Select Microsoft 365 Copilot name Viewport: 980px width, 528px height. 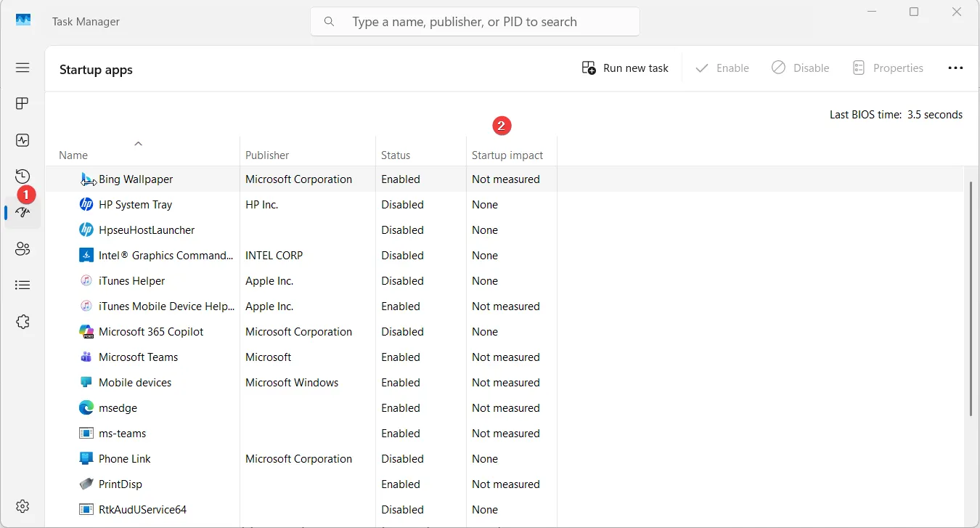151,332
